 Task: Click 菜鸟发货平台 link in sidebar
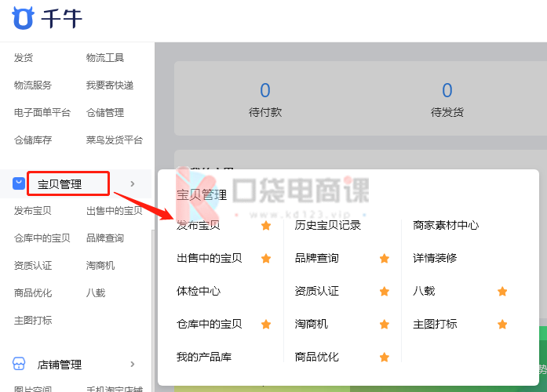(115, 140)
